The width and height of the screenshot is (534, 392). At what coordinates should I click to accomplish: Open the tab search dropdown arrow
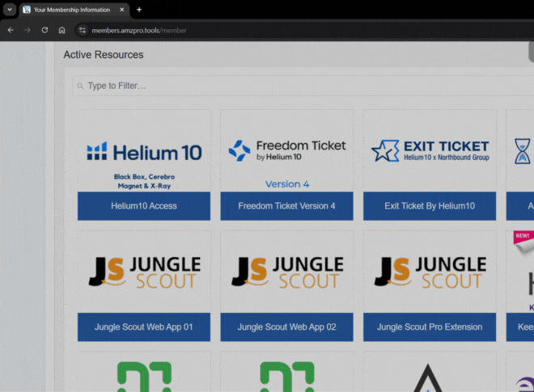tap(10, 10)
